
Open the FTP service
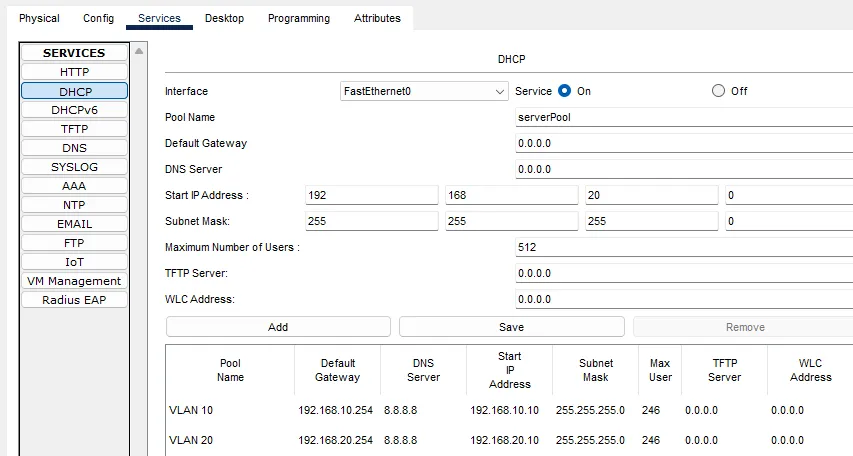75,243
